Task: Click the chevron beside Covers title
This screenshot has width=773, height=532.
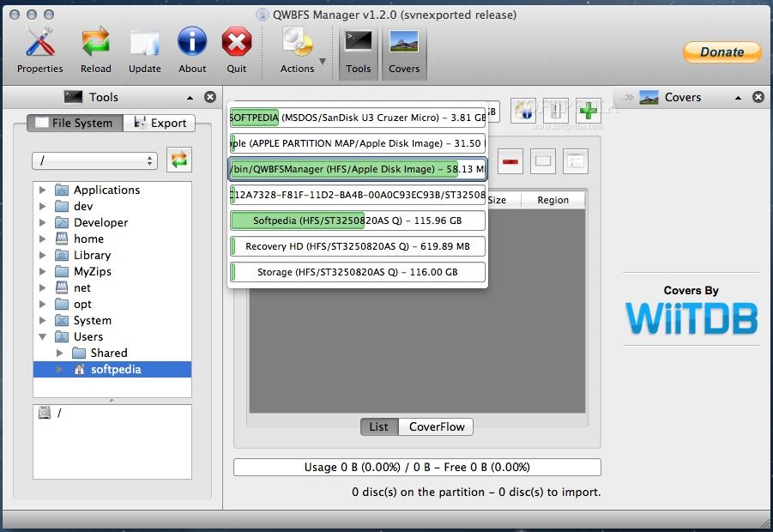Action: click(x=629, y=97)
